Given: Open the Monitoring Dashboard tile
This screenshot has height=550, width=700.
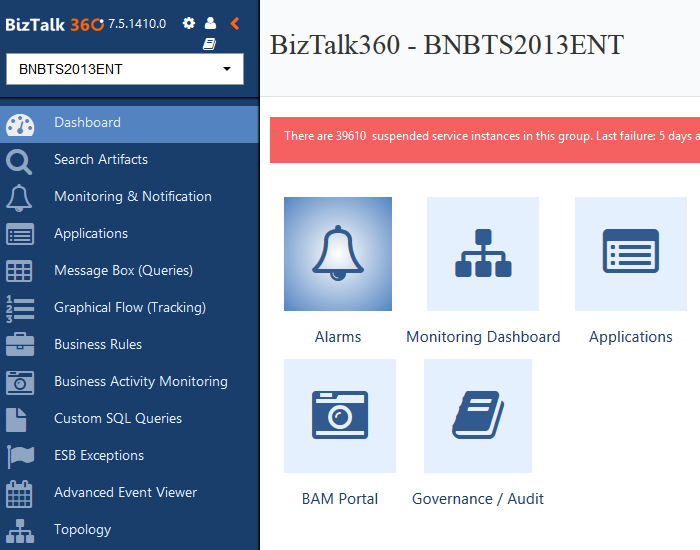Looking at the screenshot, I should point(483,254).
